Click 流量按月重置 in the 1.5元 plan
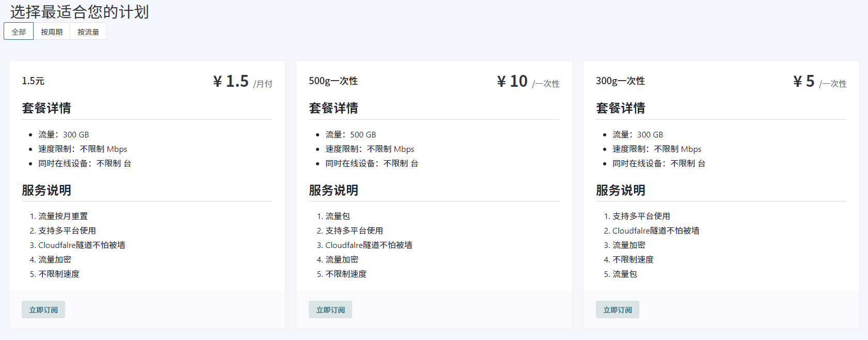868x340 pixels. [63, 216]
